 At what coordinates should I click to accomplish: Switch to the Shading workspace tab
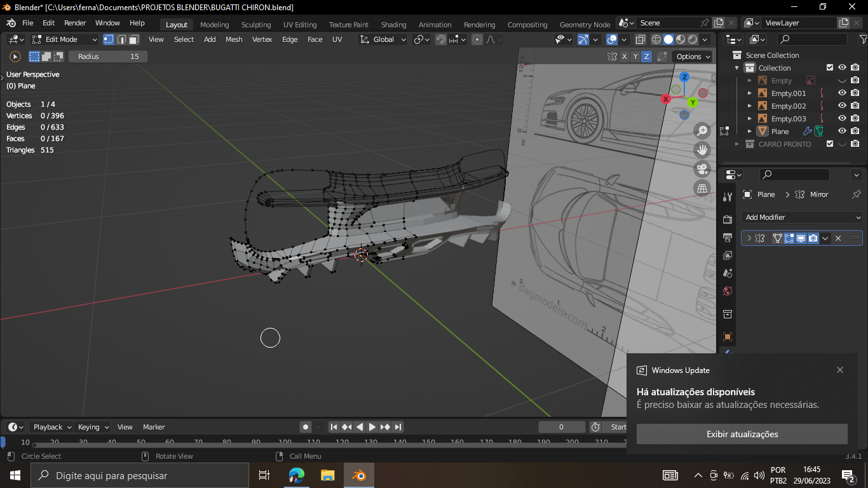(x=393, y=25)
